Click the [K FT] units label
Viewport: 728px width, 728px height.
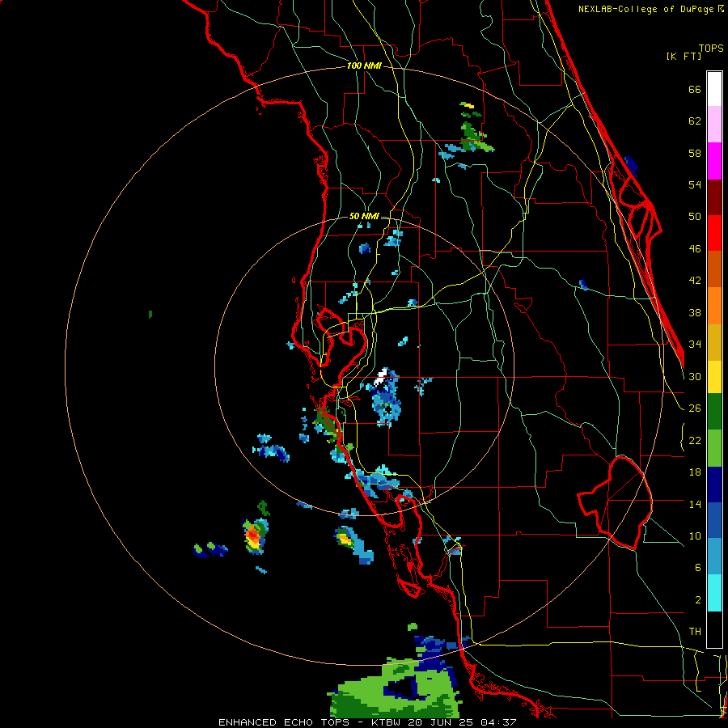tap(684, 56)
